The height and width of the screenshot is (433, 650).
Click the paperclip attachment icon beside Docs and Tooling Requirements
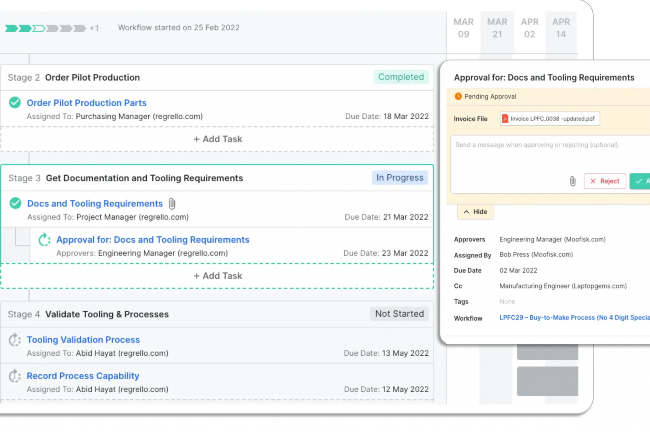[x=172, y=203]
